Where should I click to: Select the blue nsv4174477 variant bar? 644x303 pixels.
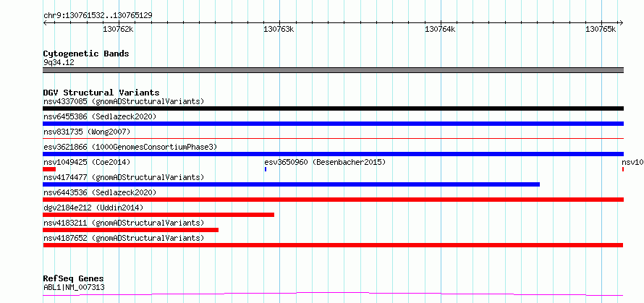point(291,184)
